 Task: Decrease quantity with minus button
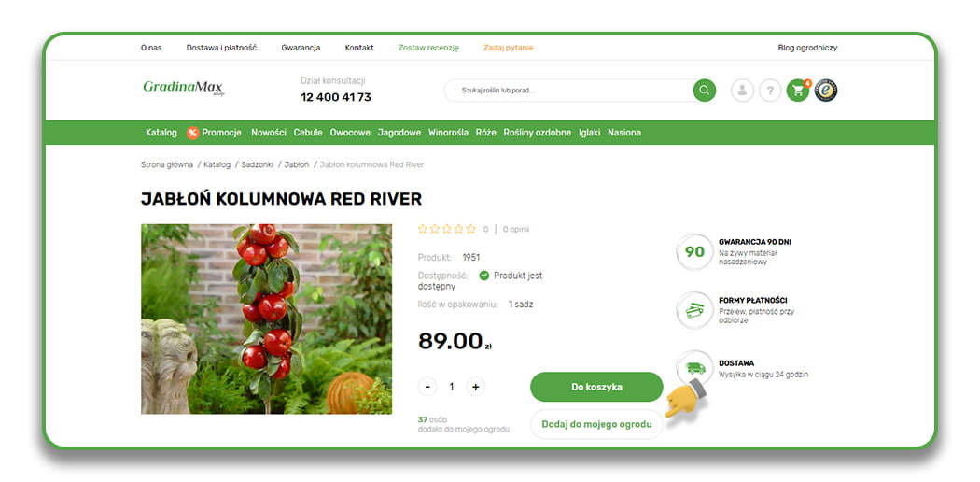coord(427,387)
